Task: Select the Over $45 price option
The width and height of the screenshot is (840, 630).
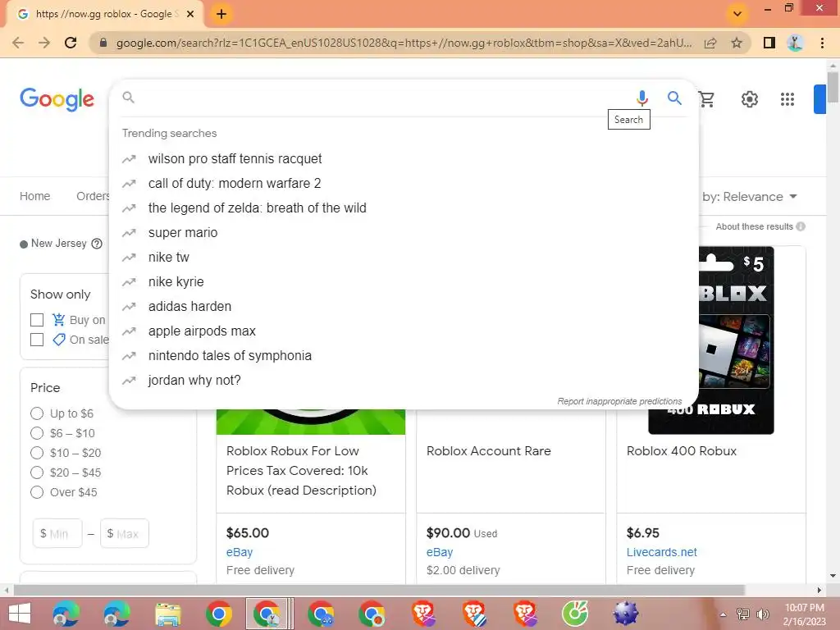Action: click(37, 492)
